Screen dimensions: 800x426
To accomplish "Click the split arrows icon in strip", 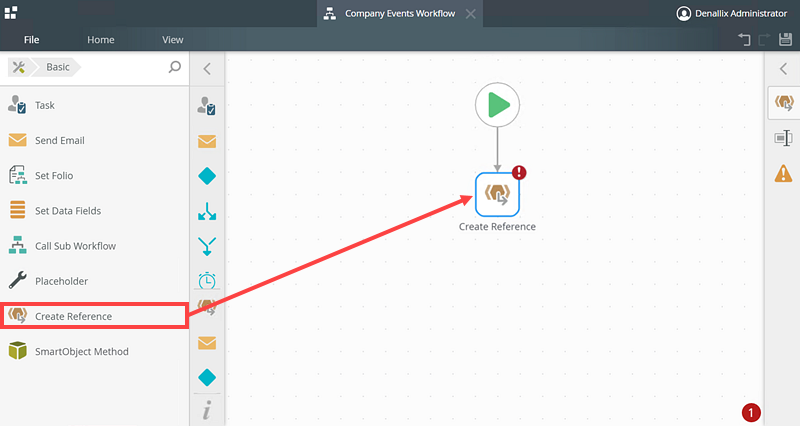I will tap(207, 211).
